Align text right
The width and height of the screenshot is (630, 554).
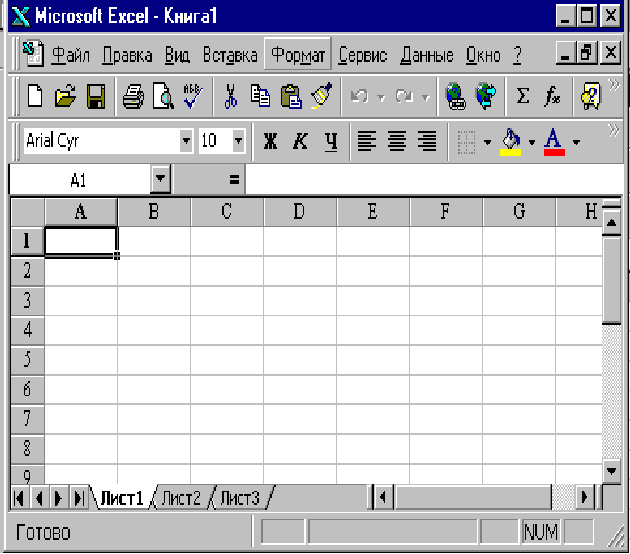[x=427, y=141]
